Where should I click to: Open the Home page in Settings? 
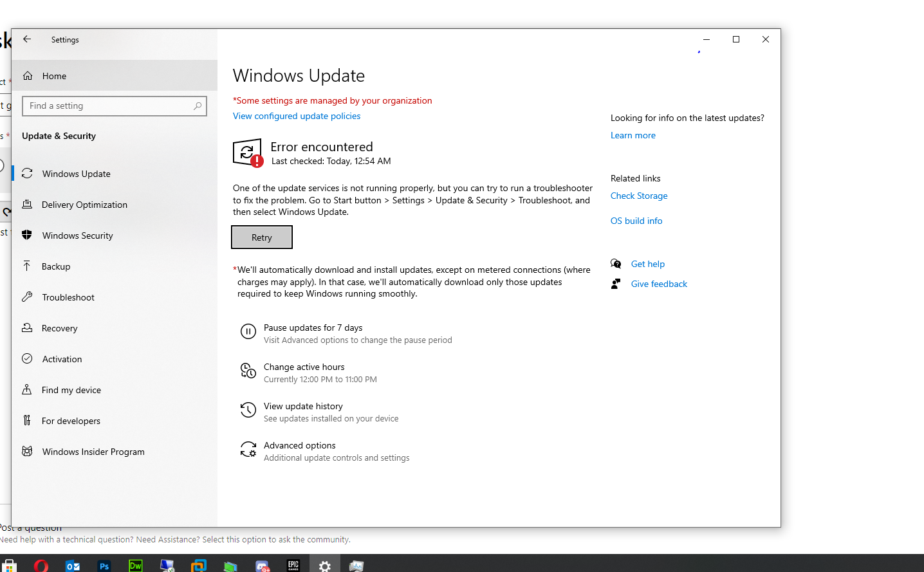[115, 76]
